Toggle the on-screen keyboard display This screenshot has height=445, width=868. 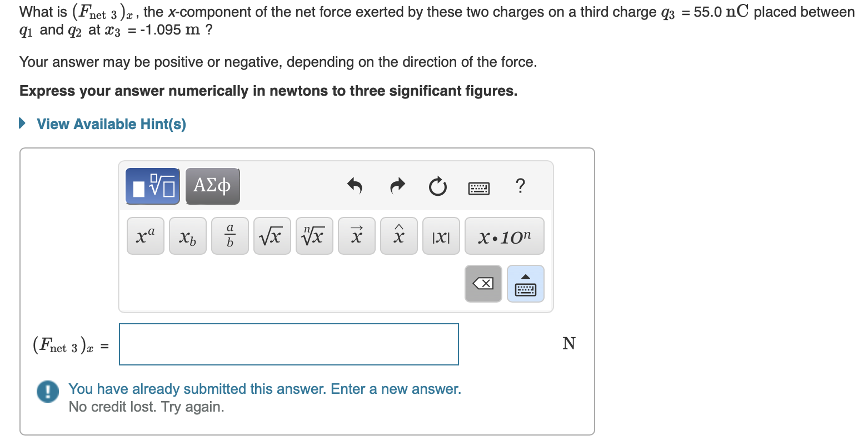pyautogui.click(x=478, y=187)
